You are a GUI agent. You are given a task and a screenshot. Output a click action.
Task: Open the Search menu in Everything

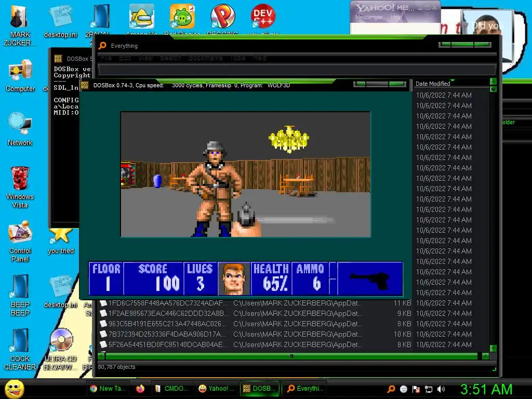coord(170,58)
